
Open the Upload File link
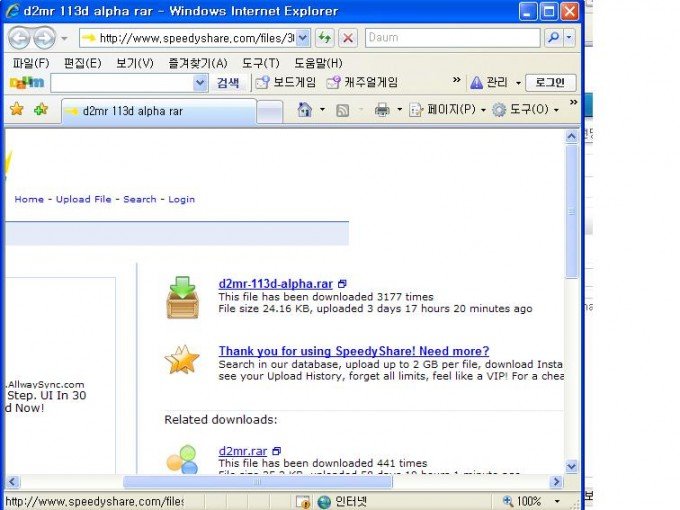[x=84, y=199]
